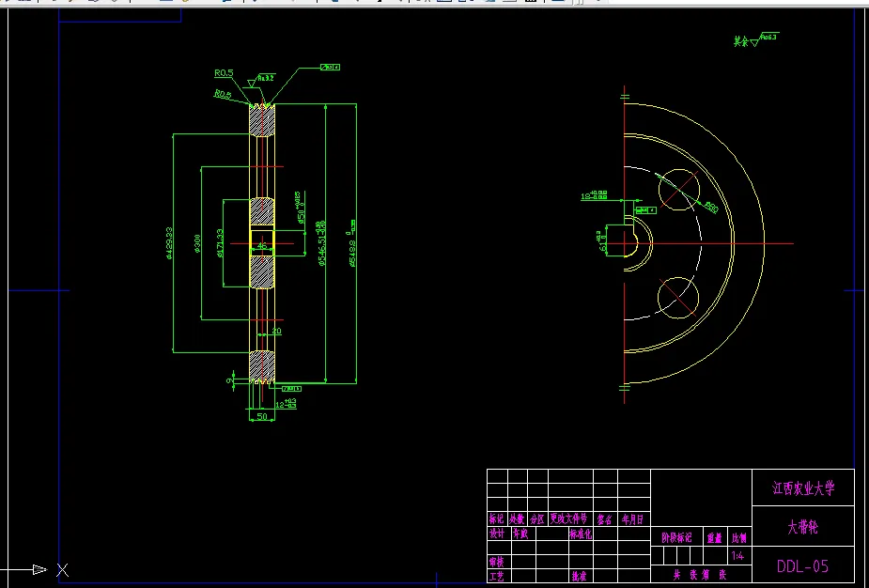The height and width of the screenshot is (588, 869).
Task: Pick the ø548.8 outer diameter dimension
Action: pyautogui.click(x=352, y=243)
